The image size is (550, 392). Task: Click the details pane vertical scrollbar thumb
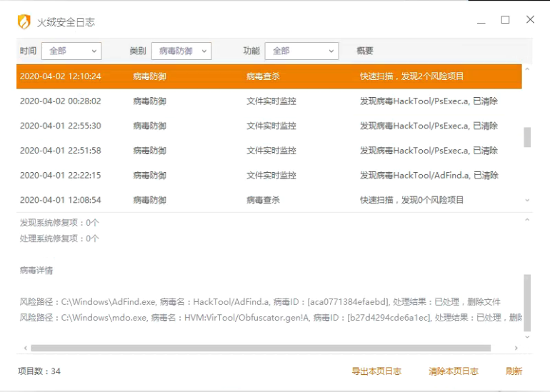point(528,300)
